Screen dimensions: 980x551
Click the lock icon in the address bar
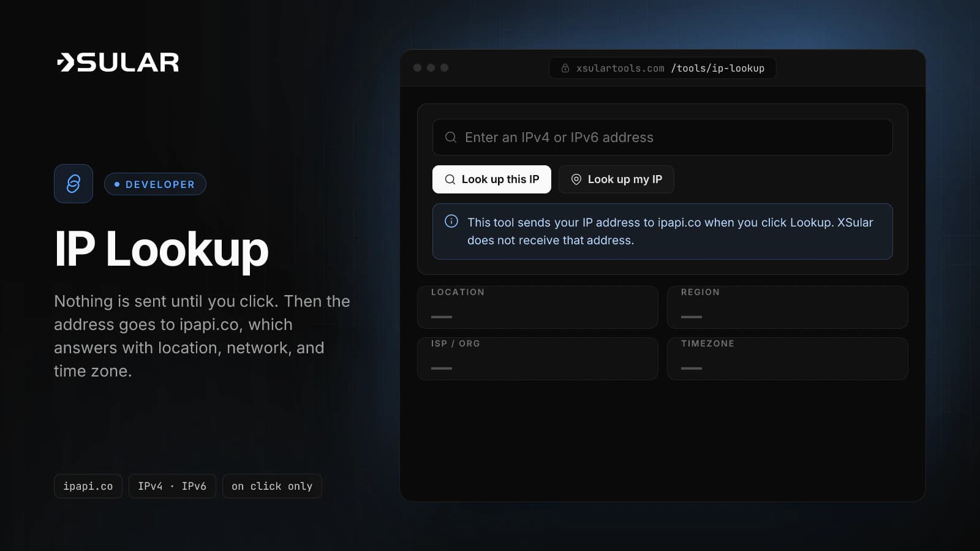coord(565,68)
